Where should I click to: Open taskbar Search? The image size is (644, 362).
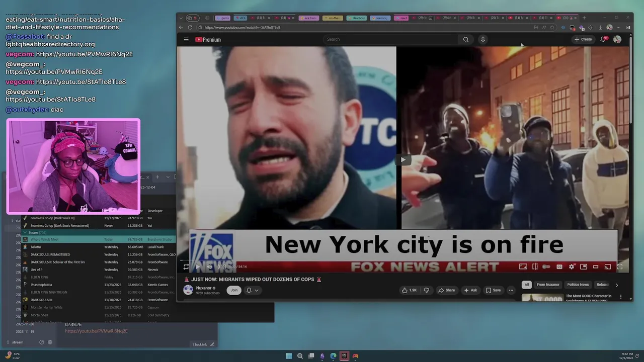(x=300, y=356)
